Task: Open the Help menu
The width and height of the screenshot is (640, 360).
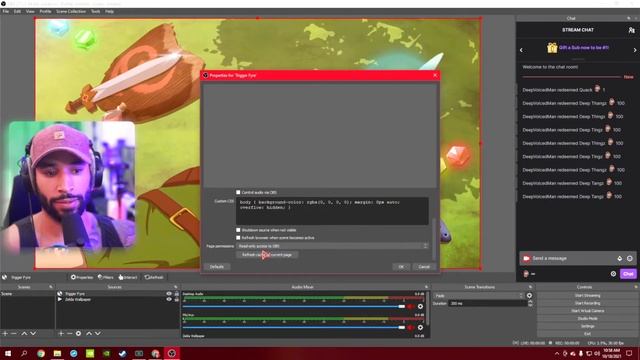Action: (x=109, y=11)
